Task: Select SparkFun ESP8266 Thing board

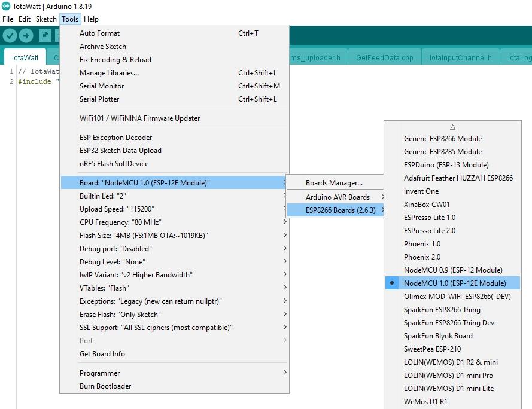Action: [x=452, y=310]
